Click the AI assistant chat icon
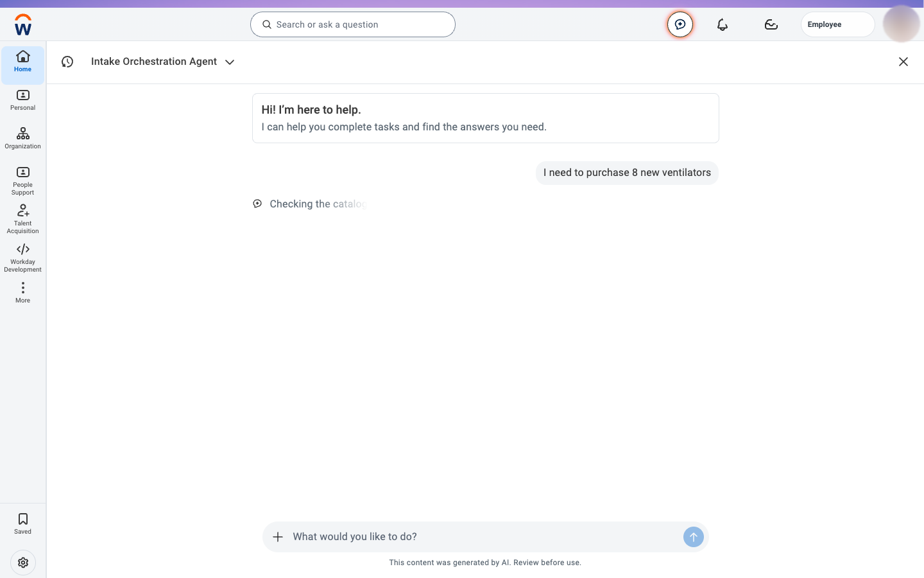 (x=680, y=24)
